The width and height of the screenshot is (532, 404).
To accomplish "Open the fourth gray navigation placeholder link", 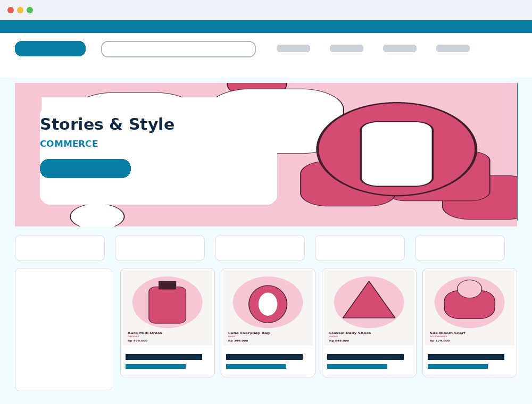I will coord(453,48).
